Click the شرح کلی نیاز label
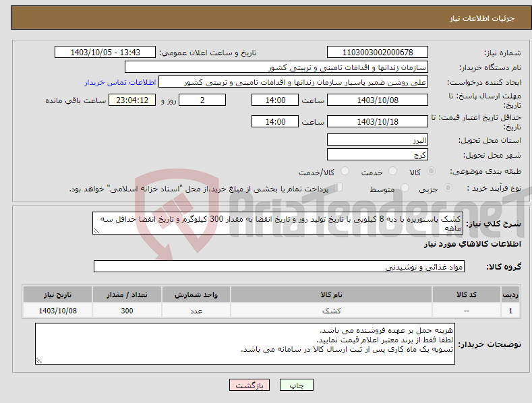Viewport: 532px width, 403px height. click(x=494, y=224)
